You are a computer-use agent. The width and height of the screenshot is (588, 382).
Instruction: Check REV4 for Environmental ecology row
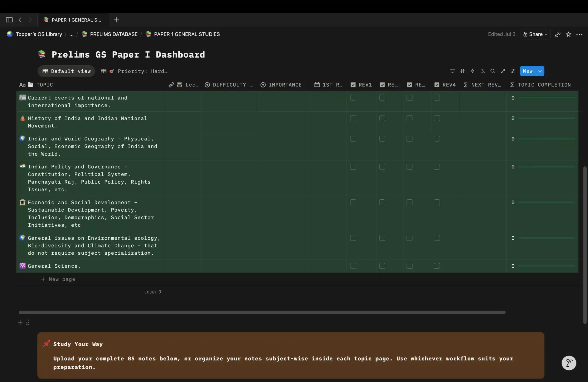(437, 238)
